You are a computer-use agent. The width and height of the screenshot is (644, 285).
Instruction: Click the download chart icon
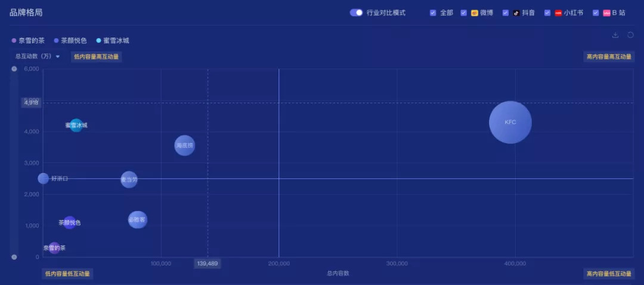click(615, 35)
